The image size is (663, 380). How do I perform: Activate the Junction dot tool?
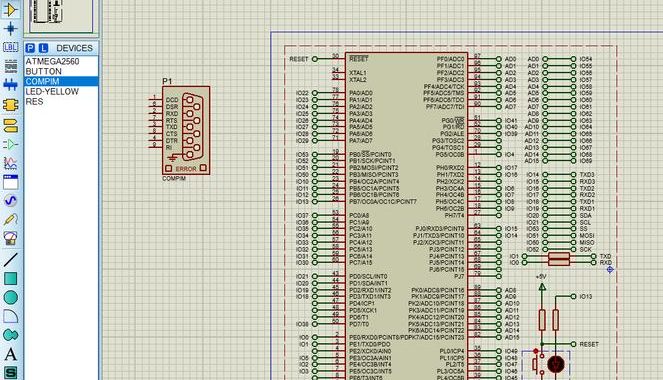pos(10,28)
